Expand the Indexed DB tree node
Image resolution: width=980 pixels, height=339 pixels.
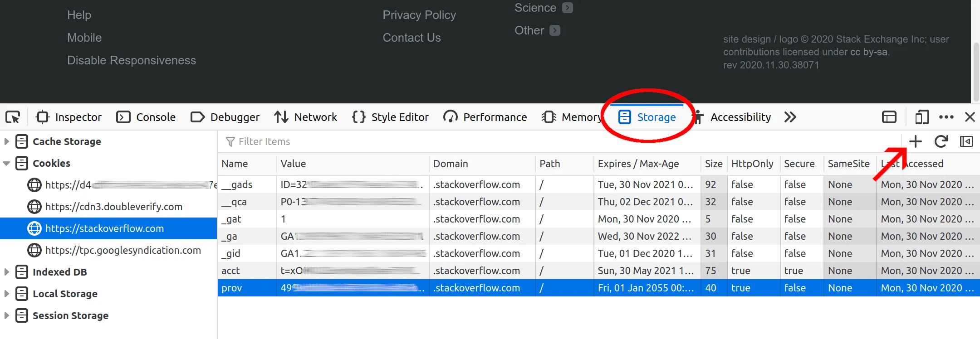[x=7, y=272]
